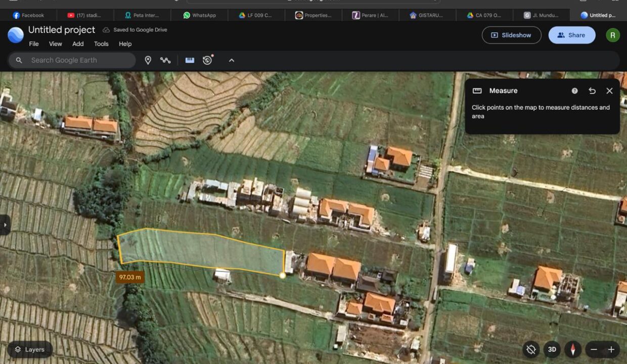
Task: Click the Measure ruler tool icon
Action: 190,60
